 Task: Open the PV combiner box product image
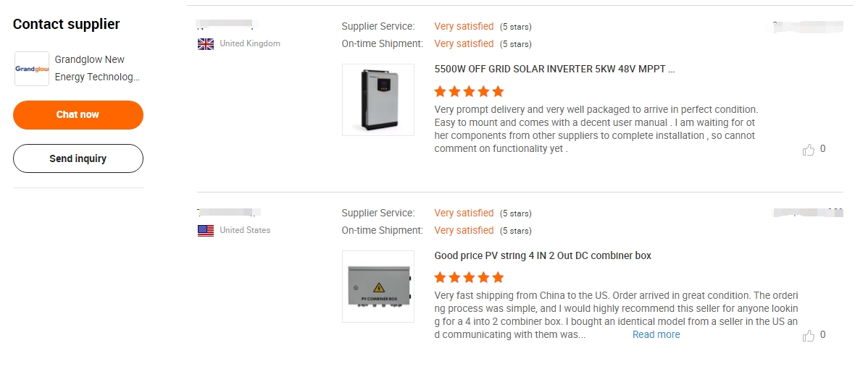[378, 287]
